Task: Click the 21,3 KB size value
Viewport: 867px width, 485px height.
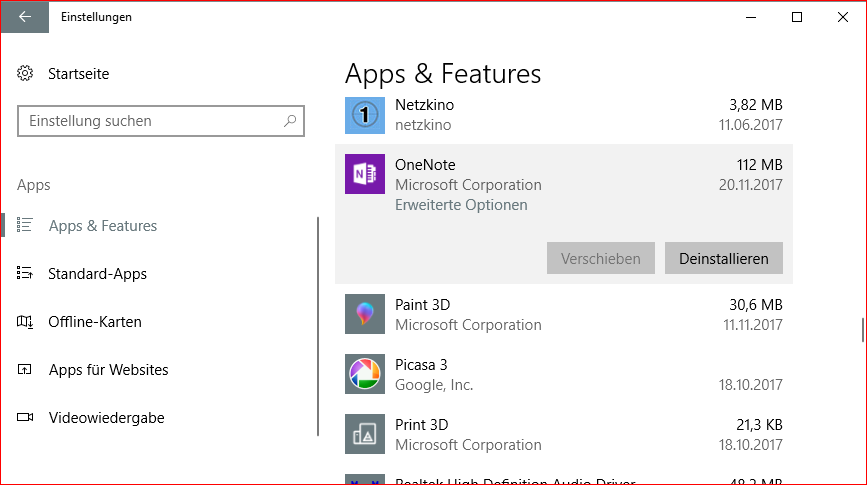Action: tap(759, 425)
